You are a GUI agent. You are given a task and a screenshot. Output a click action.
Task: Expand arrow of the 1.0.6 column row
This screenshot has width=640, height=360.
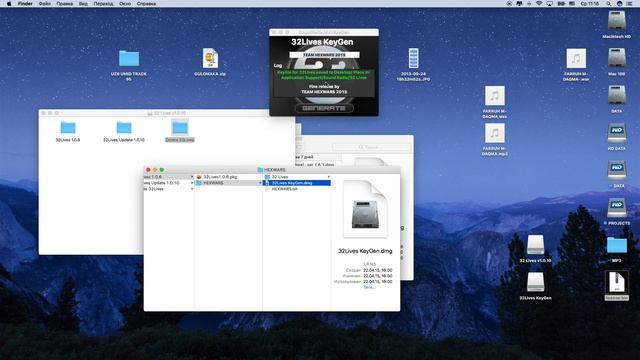191,177
